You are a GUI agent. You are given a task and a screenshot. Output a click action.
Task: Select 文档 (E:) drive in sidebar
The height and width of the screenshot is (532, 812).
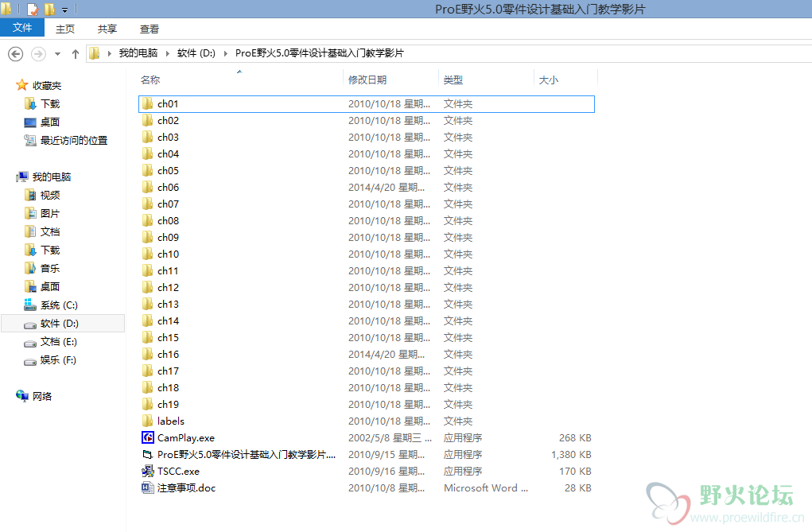pyautogui.click(x=59, y=341)
